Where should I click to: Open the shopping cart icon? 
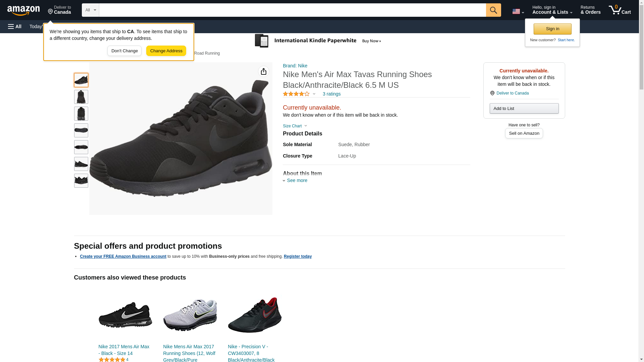(x=620, y=10)
